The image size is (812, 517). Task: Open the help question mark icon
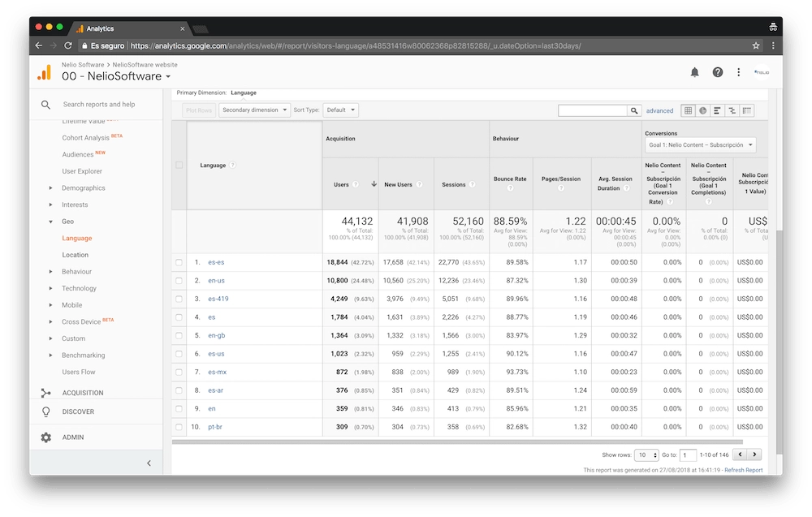pos(717,72)
